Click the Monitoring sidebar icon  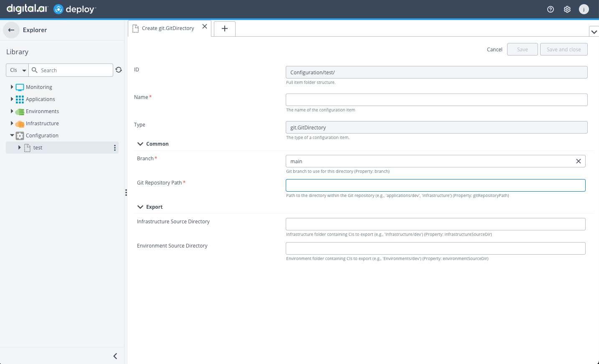pos(20,87)
